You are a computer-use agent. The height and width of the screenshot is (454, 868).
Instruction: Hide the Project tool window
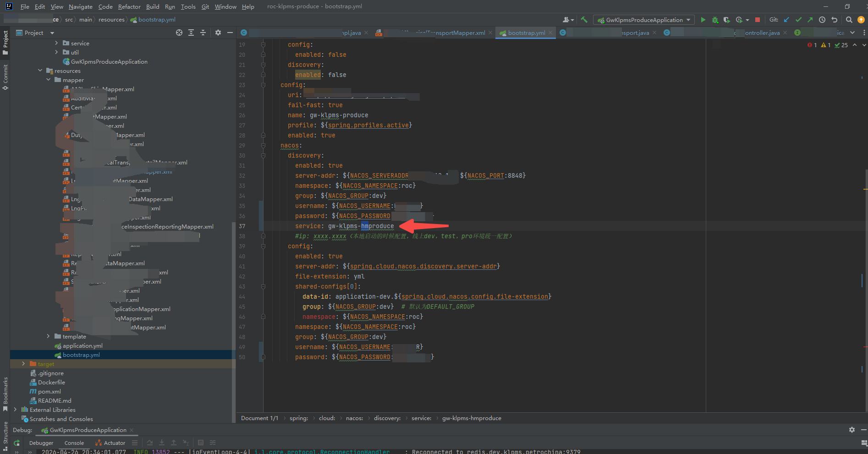click(x=230, y=33)
